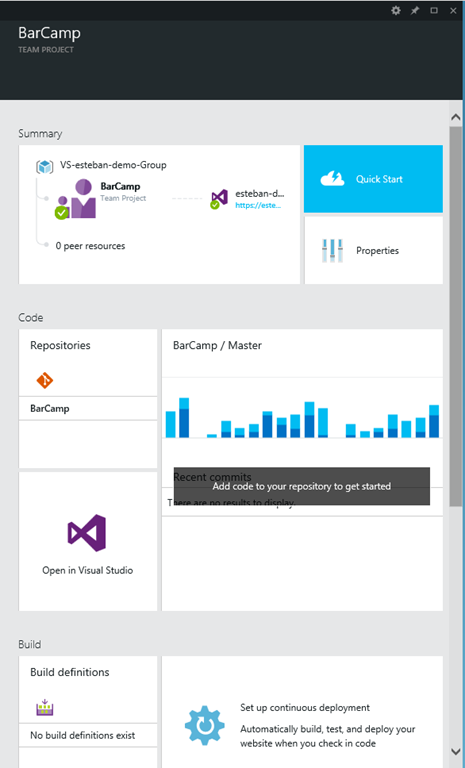Click the continuous deployment gear icon
The image size is (465, 768).
tap(205, 726)
